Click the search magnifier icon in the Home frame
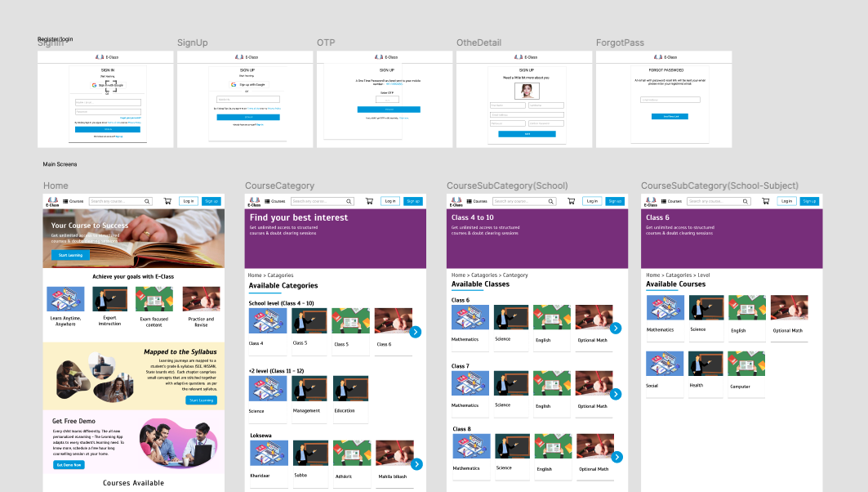 tap(147, 201)
